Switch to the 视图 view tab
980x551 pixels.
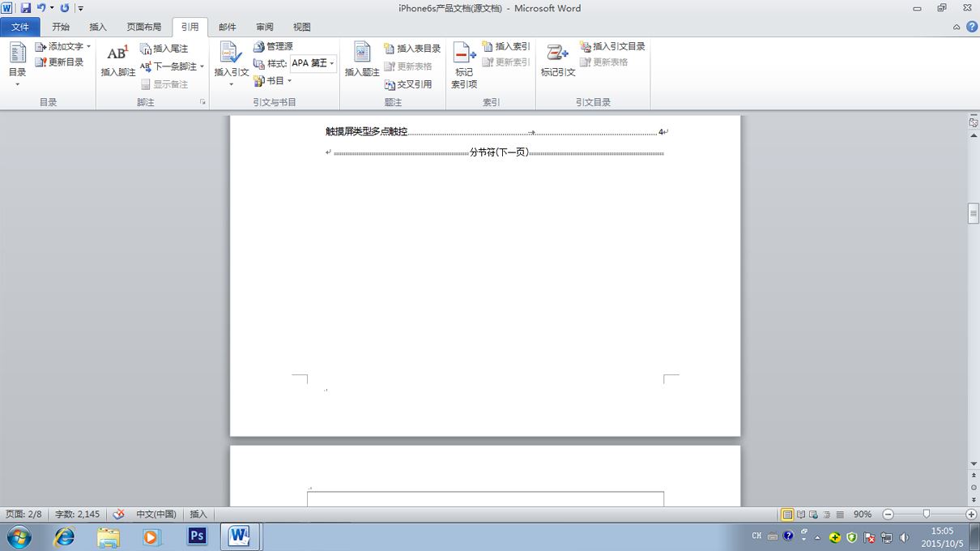302,27
